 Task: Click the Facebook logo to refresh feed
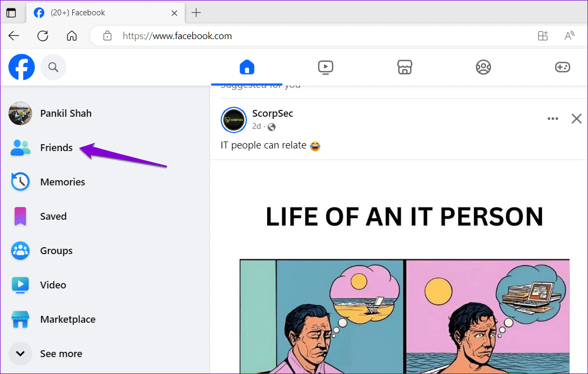tap(21, 67)
